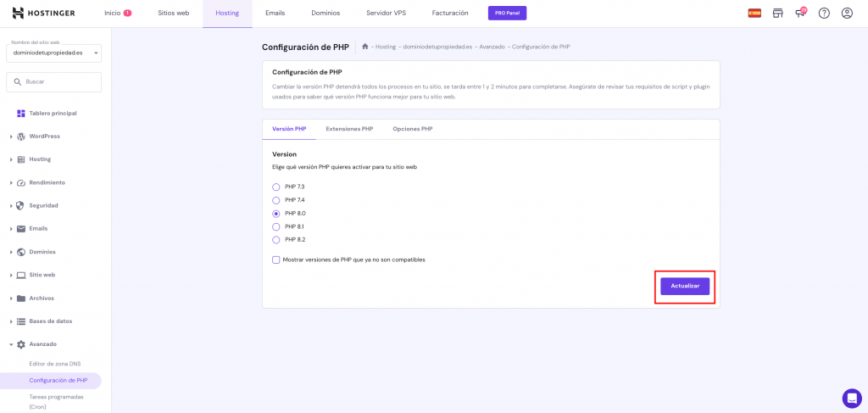Open the help question mark icon
Viewport: 868px width, 413px height.
point(824,13)
